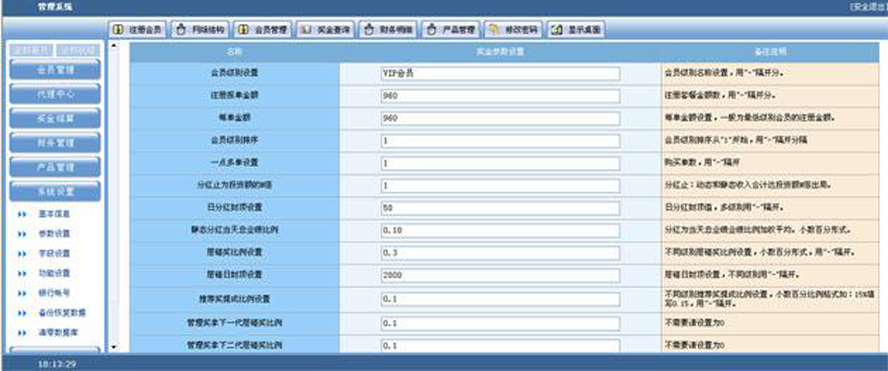Open 产品管理 in the top toolbar
Image resolution: width=888 pixels, height=371 pixels.
[x=450, y=30]
